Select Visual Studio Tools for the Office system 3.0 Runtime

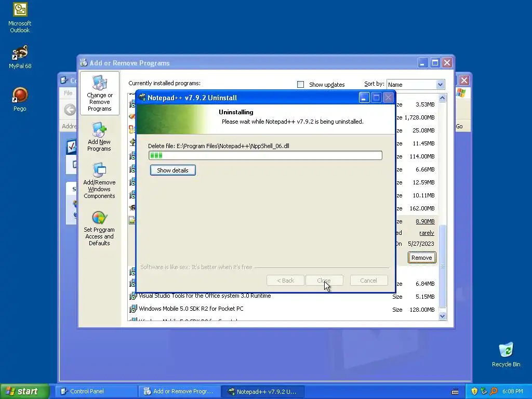tap(205, 296)
